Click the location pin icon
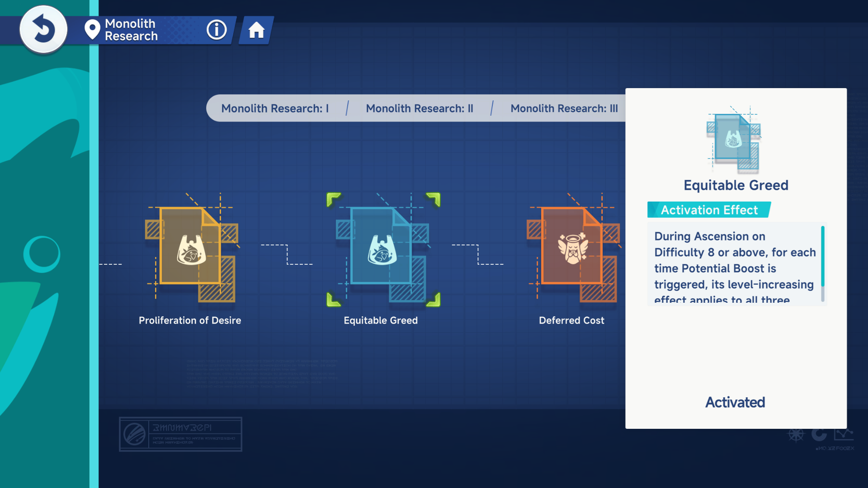868x488 pixels. pos(92,30)
